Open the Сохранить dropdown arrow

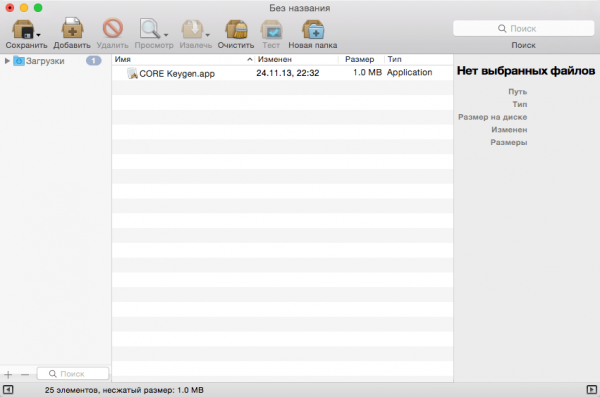38,35
